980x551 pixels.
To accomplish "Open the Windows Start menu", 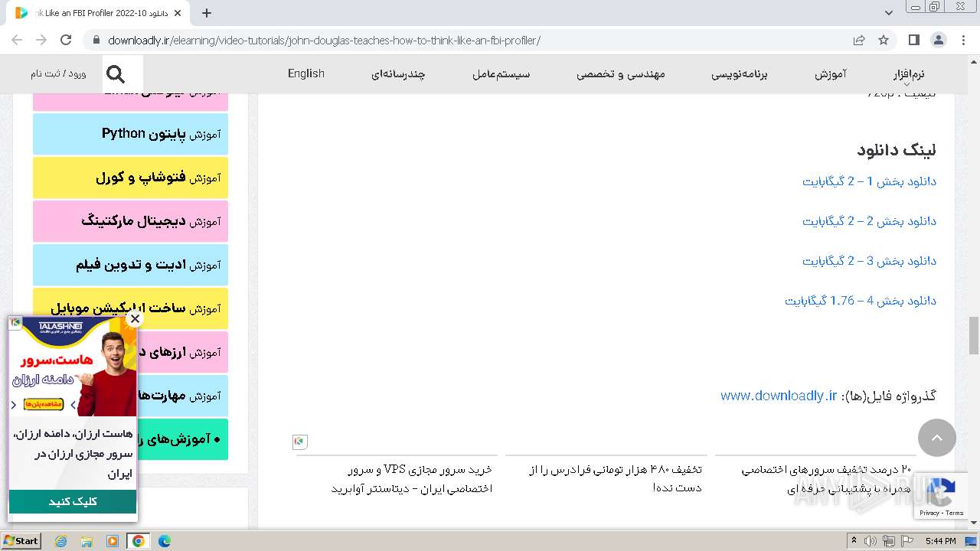I will click(21, 541).
